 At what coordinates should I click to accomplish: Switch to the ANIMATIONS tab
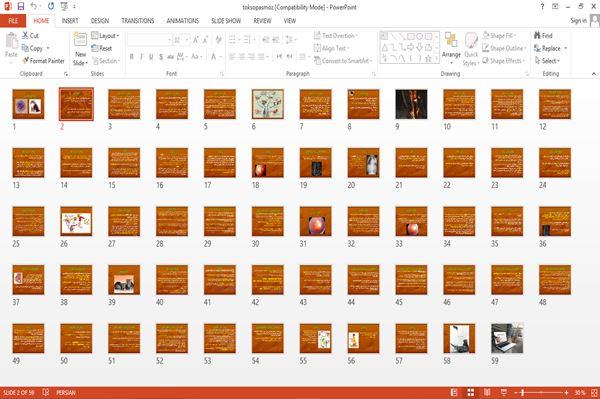pos(183,21)
